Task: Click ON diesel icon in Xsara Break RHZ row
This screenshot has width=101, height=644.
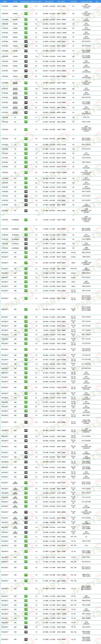Action: coord(26,113)
